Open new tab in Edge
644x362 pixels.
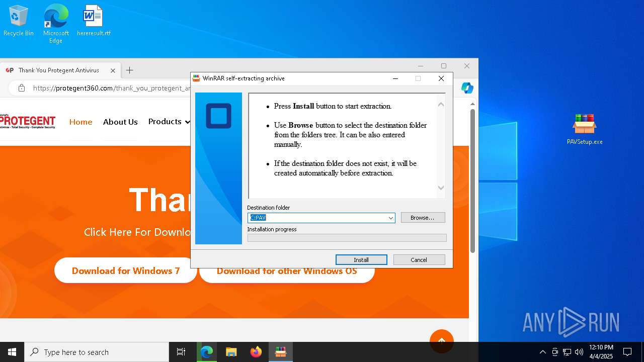[129, 70]
